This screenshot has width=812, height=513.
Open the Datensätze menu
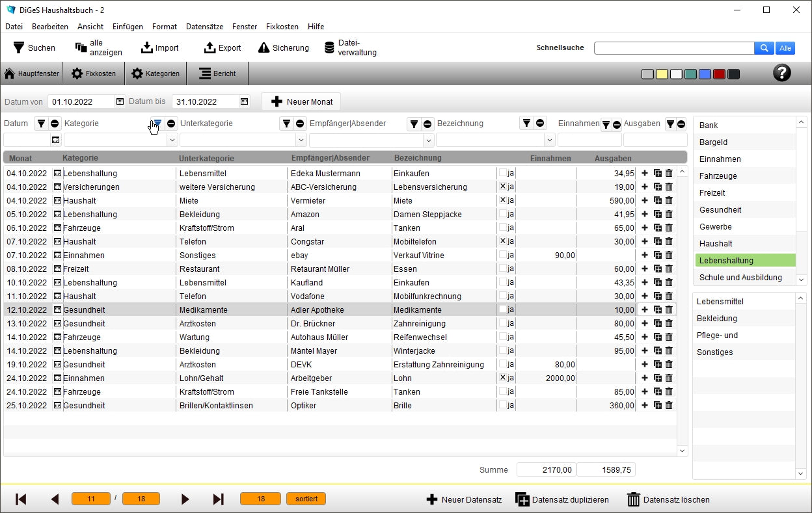(x=204, y=27)
